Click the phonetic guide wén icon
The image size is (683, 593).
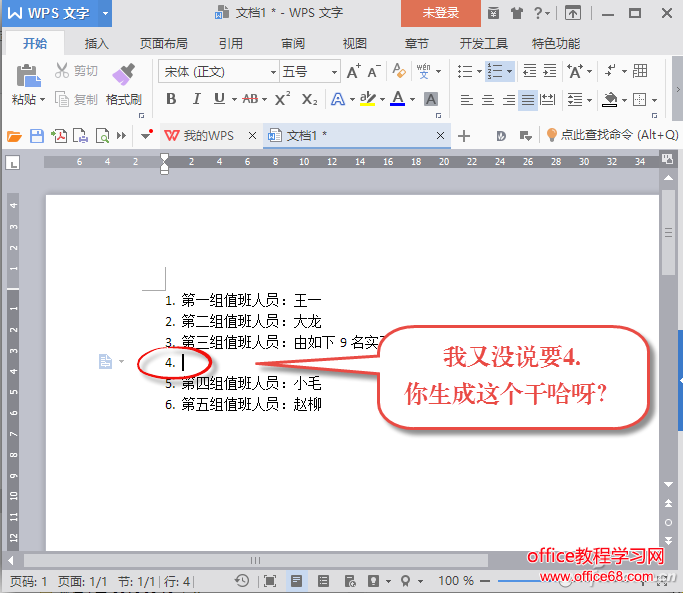pyautogui.click(x=423, y=71)
